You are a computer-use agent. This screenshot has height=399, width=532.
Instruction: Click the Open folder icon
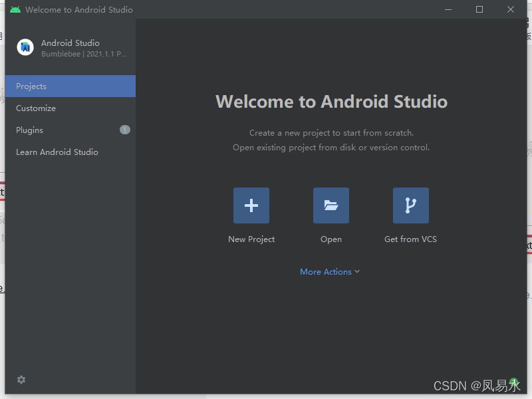331,205
